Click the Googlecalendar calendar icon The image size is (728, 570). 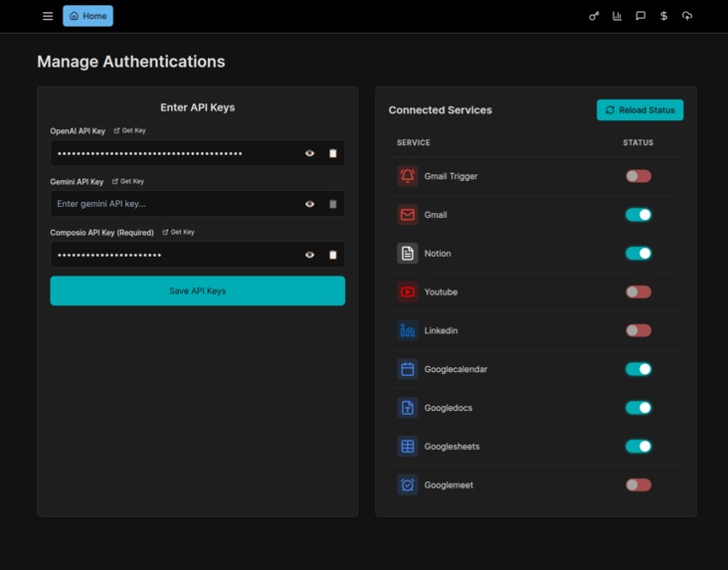pyautogui.click(x=407, y=369)
